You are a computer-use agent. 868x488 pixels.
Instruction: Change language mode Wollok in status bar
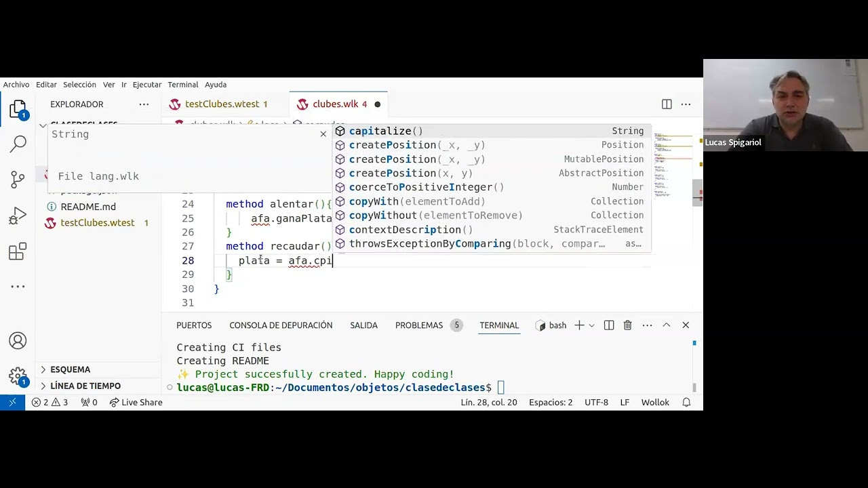point(655,403)
